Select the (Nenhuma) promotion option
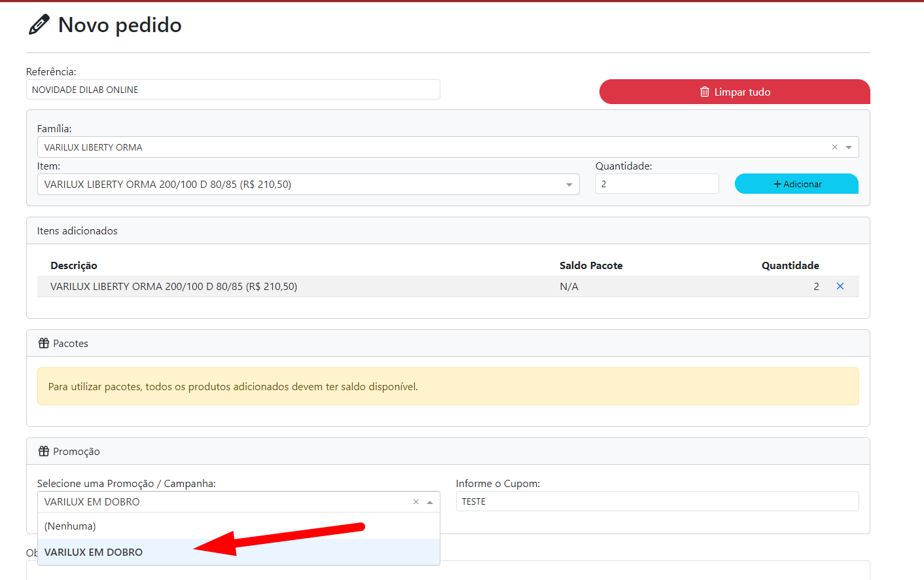 [x=239, y=526]
